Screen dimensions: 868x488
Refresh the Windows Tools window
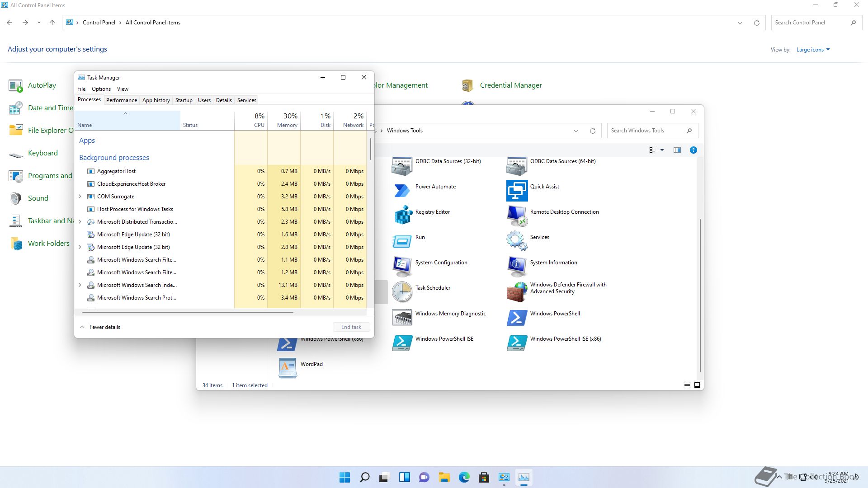(592, 131)
